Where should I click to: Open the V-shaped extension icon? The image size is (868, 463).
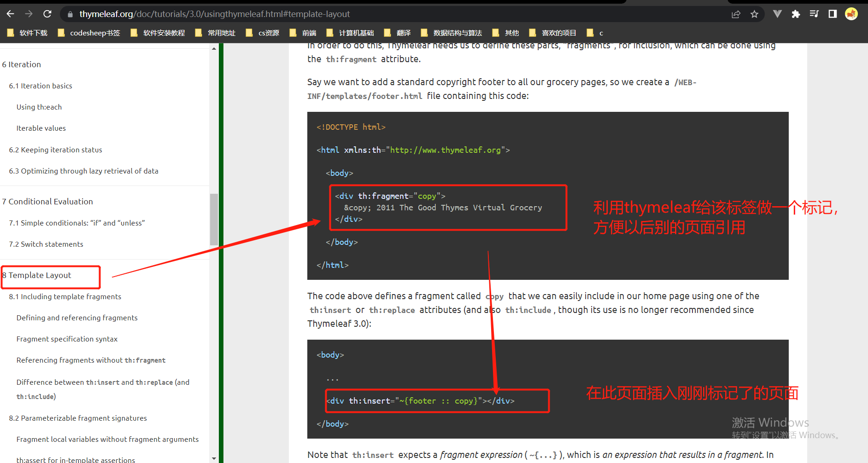[x=777, y=14]
